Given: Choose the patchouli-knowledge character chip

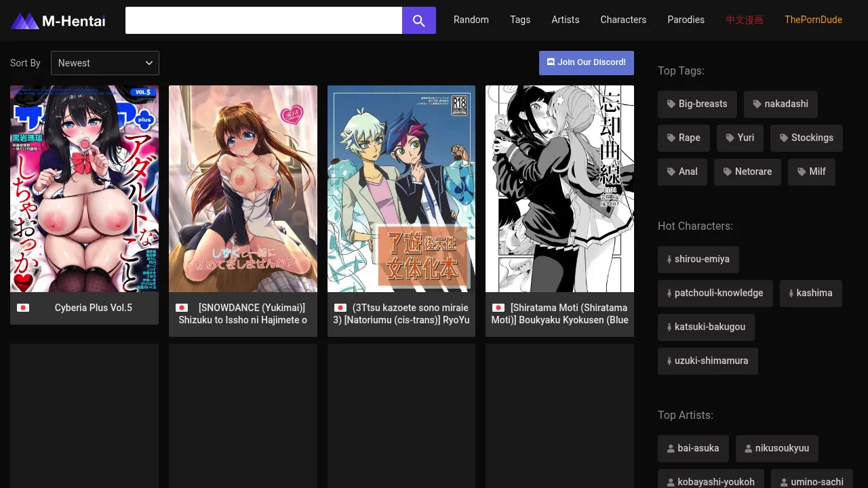Looking at the screenshot, I should tap(715, 293).
